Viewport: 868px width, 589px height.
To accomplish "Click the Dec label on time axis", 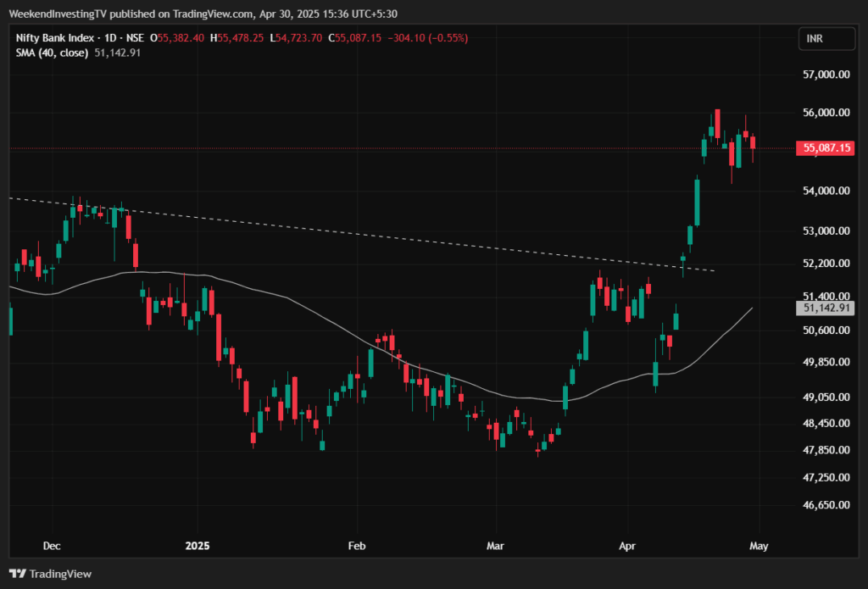I will (52, 546).
